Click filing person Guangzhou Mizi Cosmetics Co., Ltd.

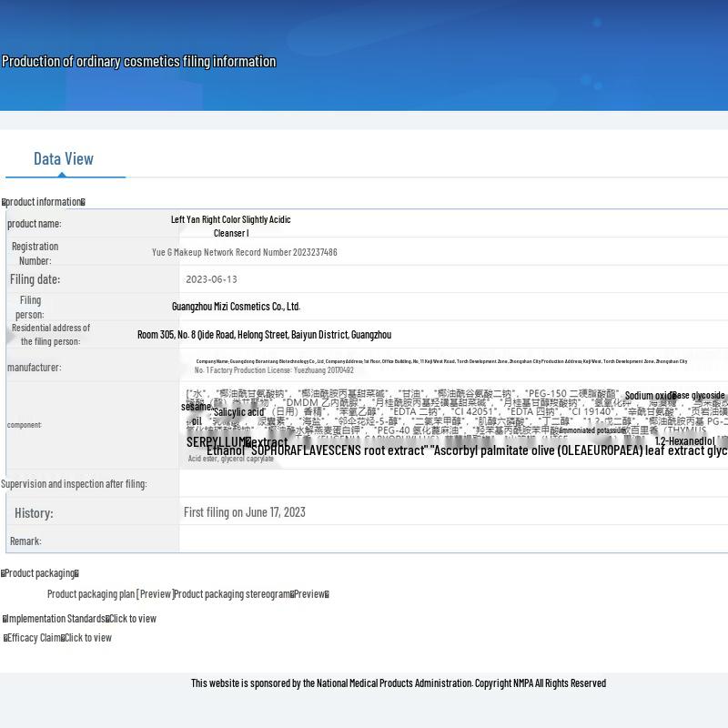click(236, 307)
